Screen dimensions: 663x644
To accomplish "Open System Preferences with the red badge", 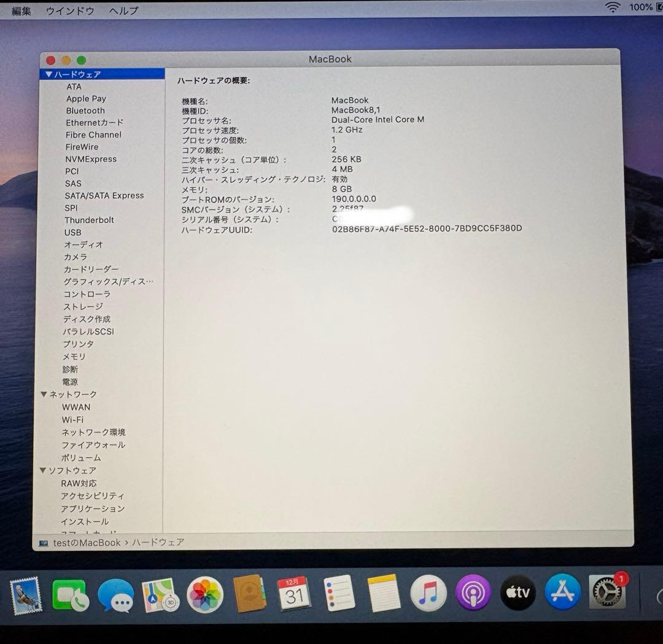I will pyautogui.click(x=607, y=593).
